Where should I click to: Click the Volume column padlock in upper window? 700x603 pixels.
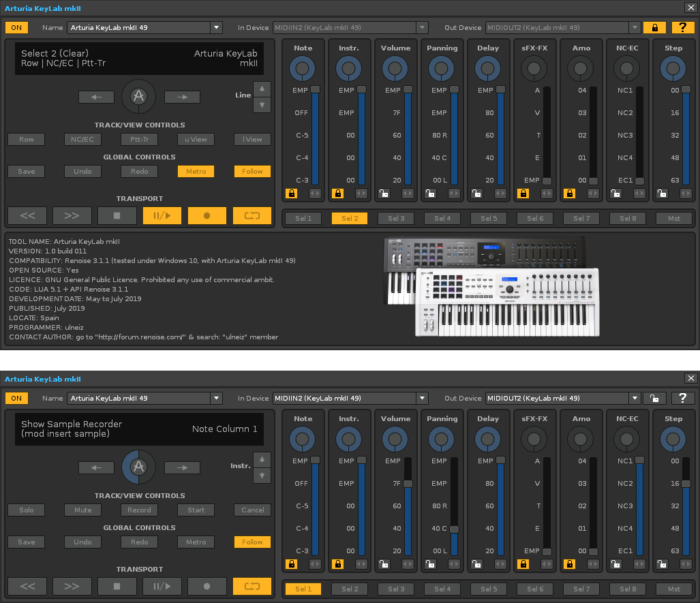pos(384,194)
